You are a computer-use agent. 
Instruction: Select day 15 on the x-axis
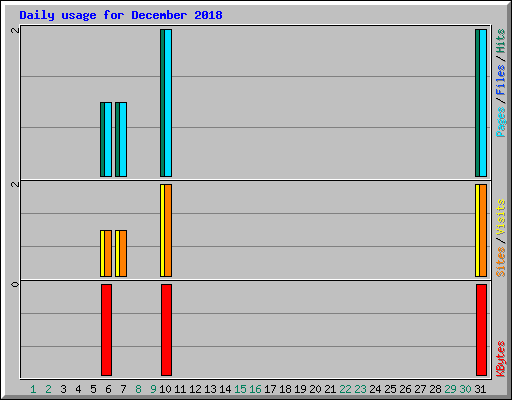(240, 389)
